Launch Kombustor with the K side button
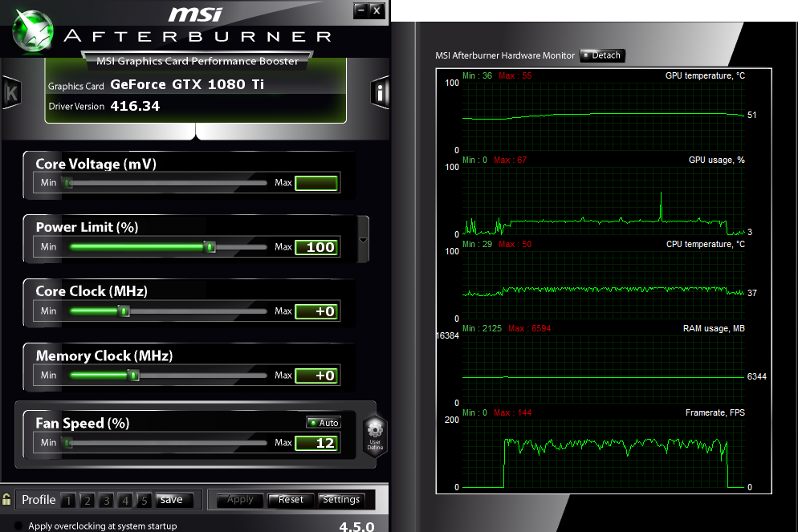Image resolution: width=798 pixels, height=532 pixels. point(11,92)
